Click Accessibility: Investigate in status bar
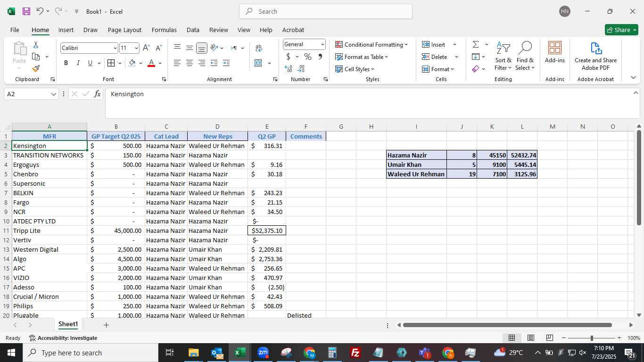 (63, 338)
